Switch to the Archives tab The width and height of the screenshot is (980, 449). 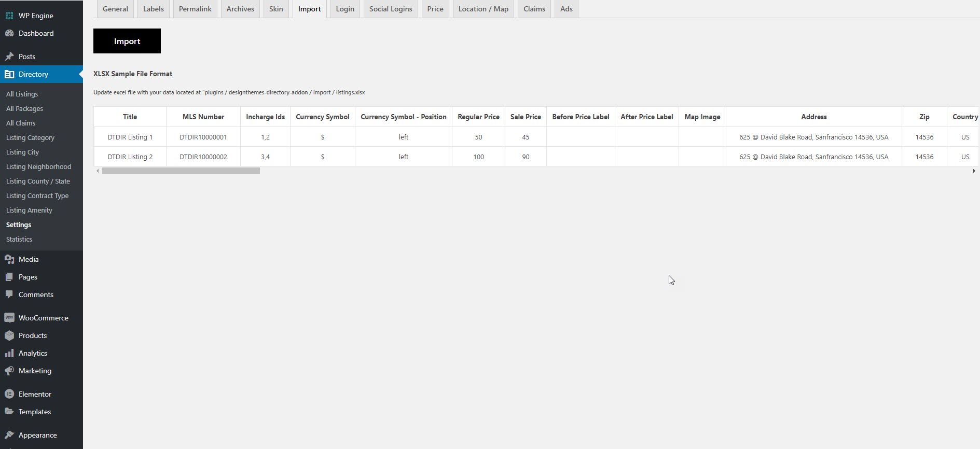click(240, 9)
